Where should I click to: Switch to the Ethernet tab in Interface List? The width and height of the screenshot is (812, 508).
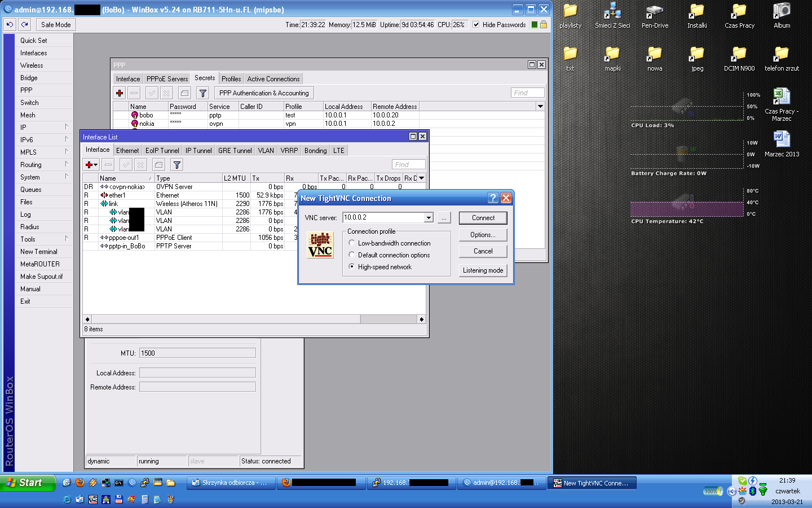[127, 151]
